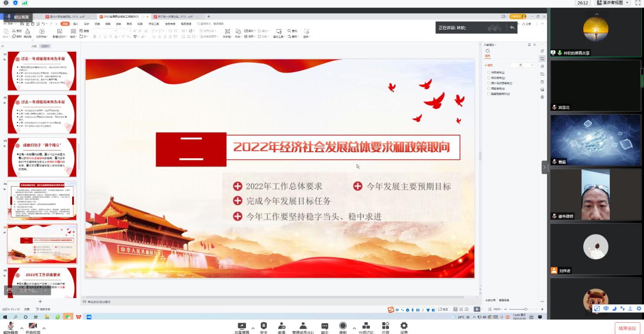Expand the presenter view (演讲者视图) dropdown
This screenshot has width=644, height=334.
627,3
